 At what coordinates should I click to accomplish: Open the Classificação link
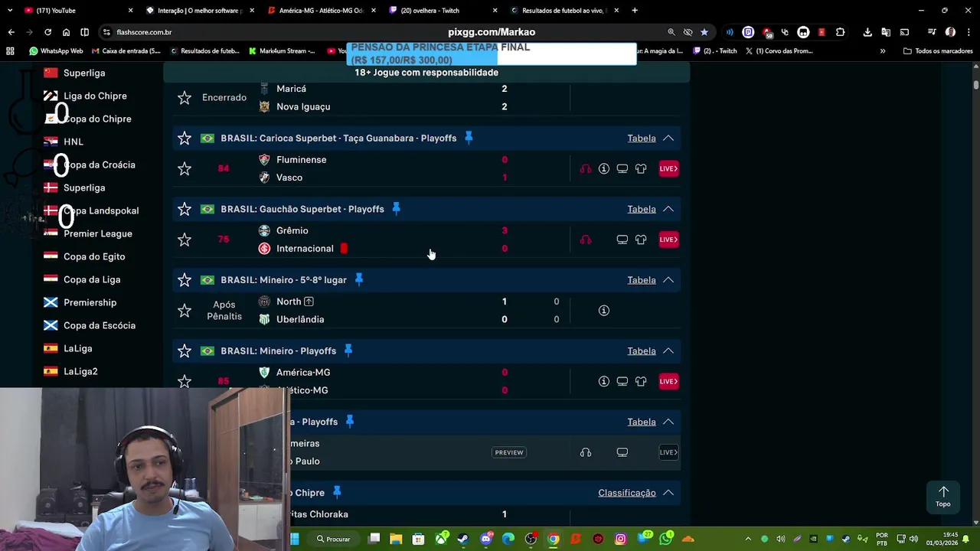coord(627,493)
